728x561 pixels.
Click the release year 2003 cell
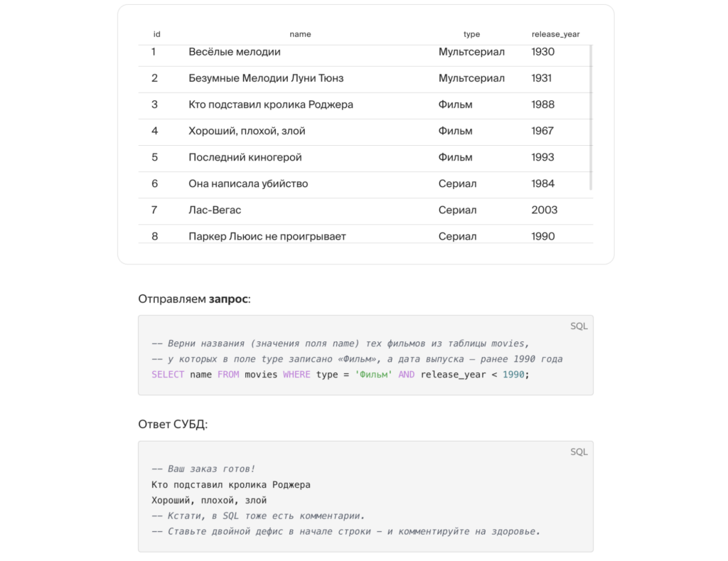click(544, 210)
